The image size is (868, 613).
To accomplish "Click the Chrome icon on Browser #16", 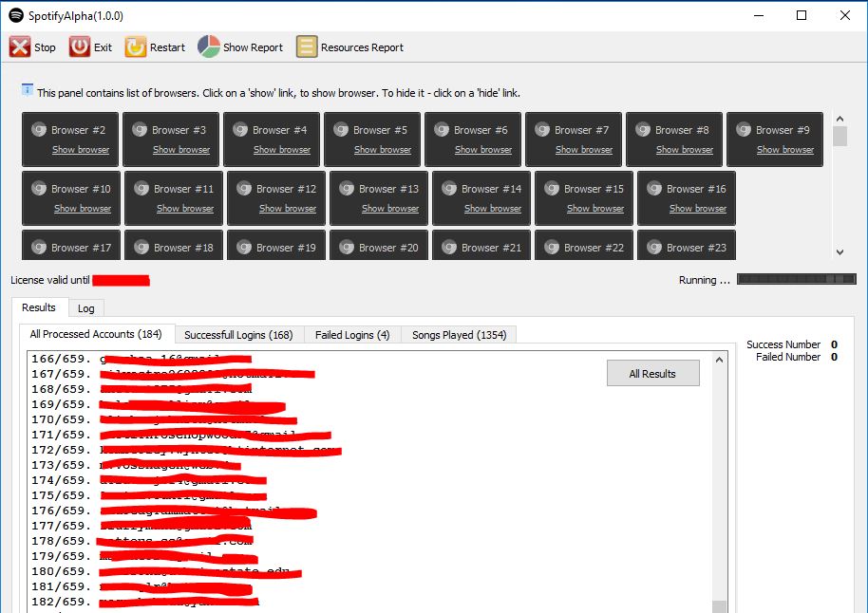I will coord(654,188).
